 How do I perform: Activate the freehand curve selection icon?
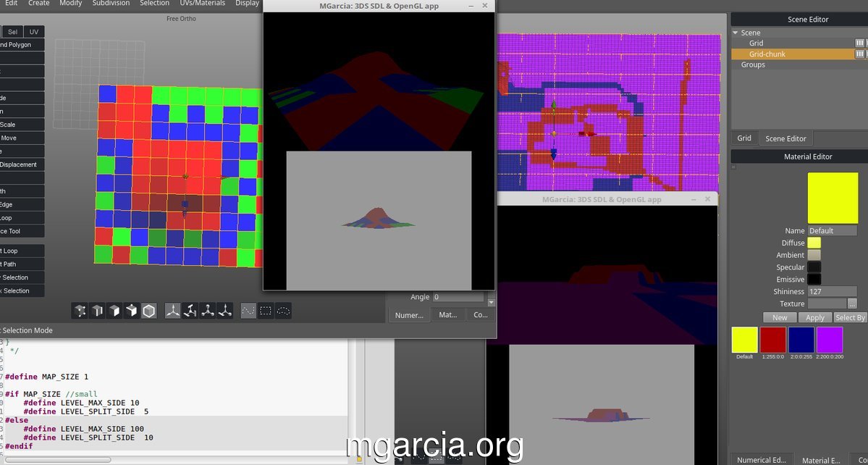pyautogui.click(x=248, y=311)
